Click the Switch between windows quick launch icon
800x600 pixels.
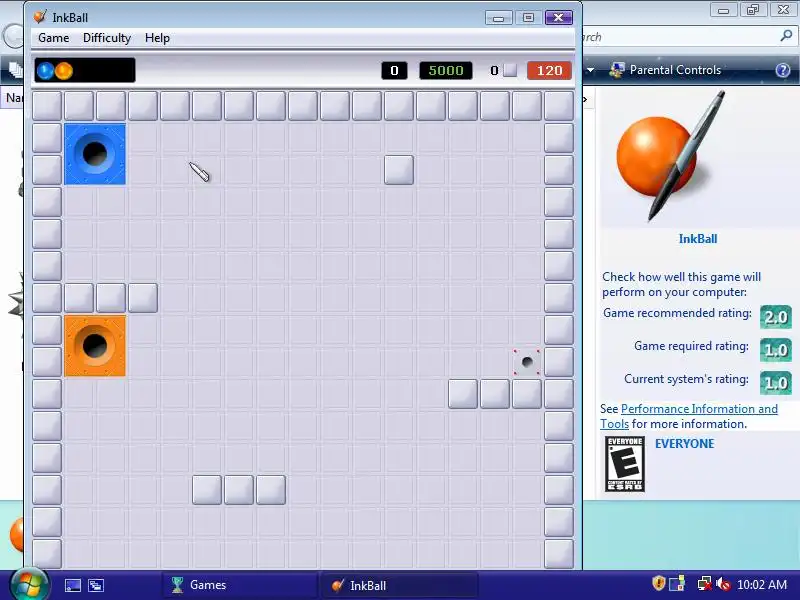(x=96, y=585)
